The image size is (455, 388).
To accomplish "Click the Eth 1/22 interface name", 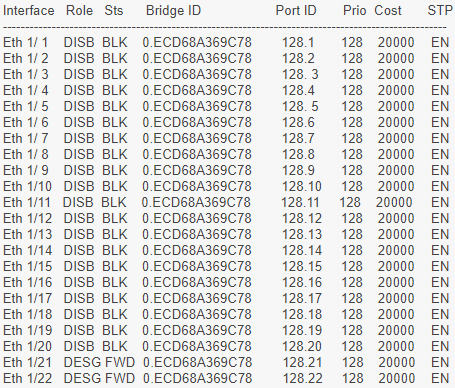I will pyautogui.click(x=28, y=379).
